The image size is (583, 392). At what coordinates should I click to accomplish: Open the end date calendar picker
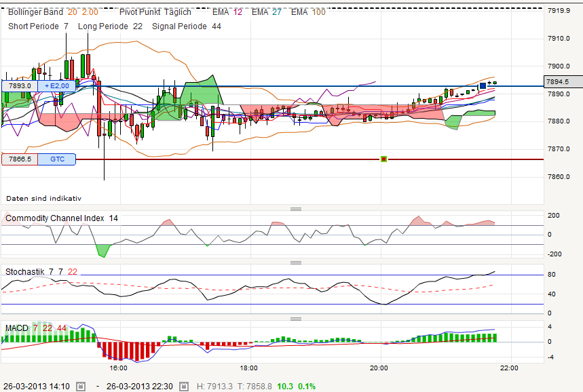click(184, 387)
